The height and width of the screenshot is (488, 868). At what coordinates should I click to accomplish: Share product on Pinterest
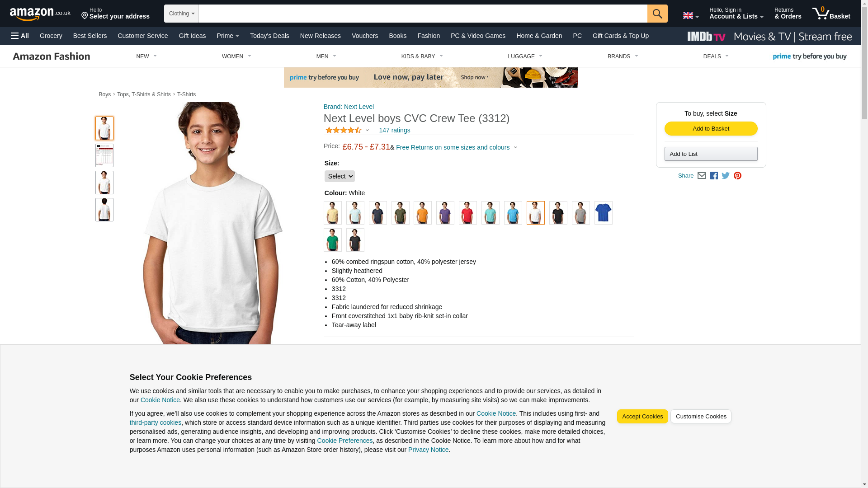pos(737,176)
